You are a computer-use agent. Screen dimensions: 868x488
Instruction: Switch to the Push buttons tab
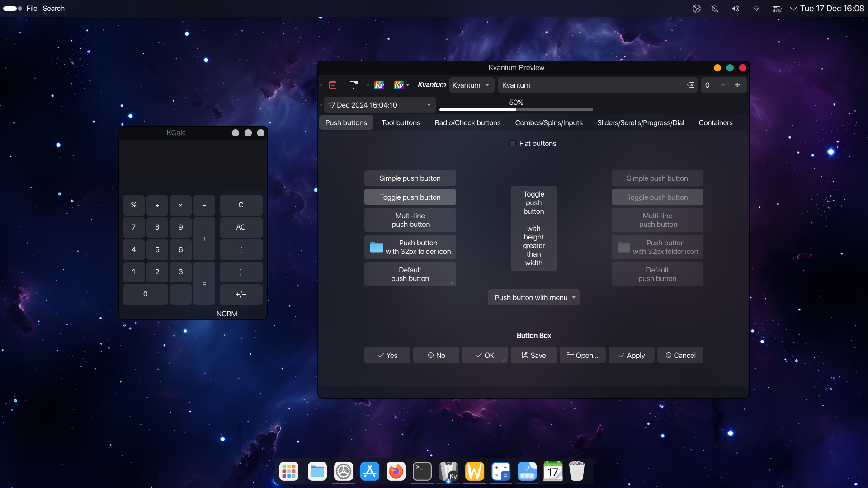(346, 122)
